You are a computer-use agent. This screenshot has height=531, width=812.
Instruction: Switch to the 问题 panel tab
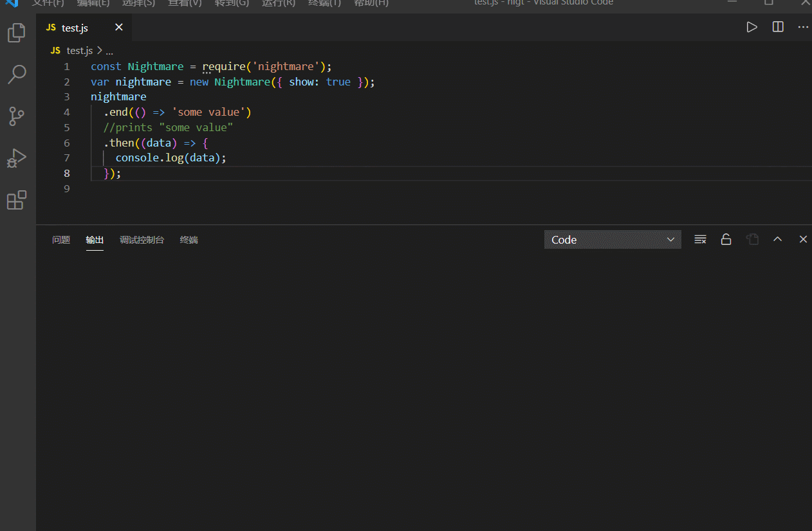click(x=61, y=240)
